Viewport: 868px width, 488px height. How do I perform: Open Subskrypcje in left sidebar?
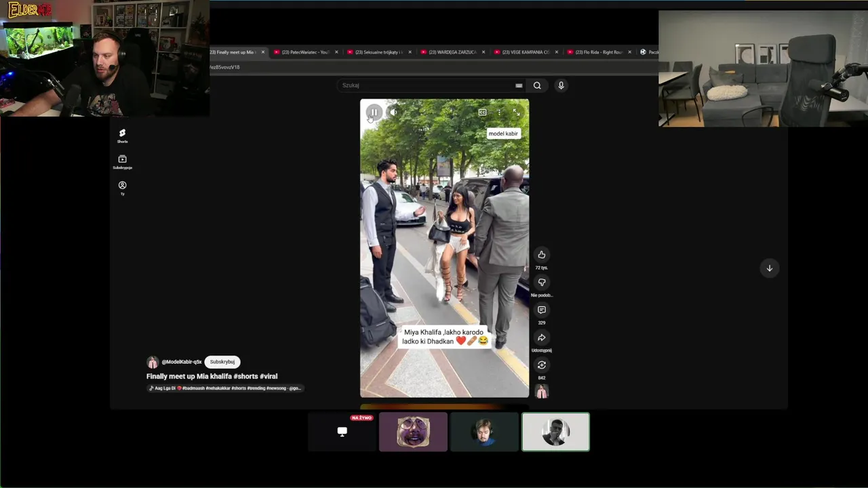tap(122, 162)
